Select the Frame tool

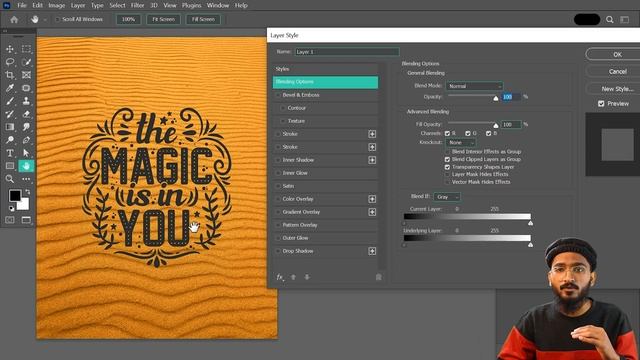(26, 75)
